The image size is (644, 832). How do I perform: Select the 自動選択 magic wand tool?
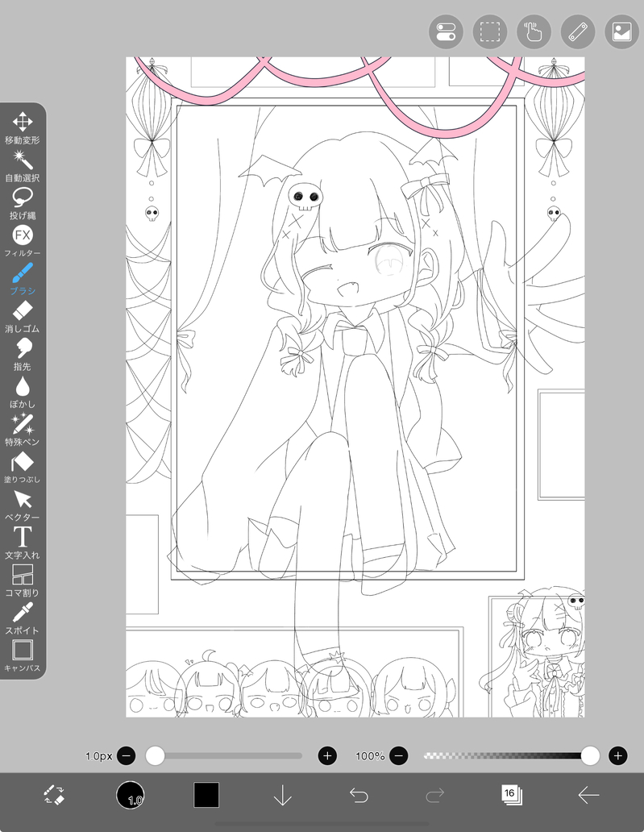(23, 166)
